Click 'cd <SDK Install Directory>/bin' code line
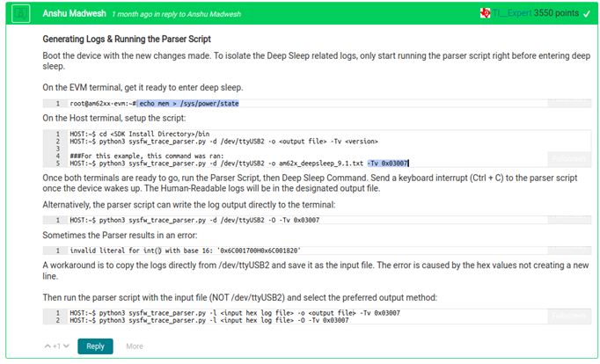The image size is (600, 364). click(x=154, y=134)
